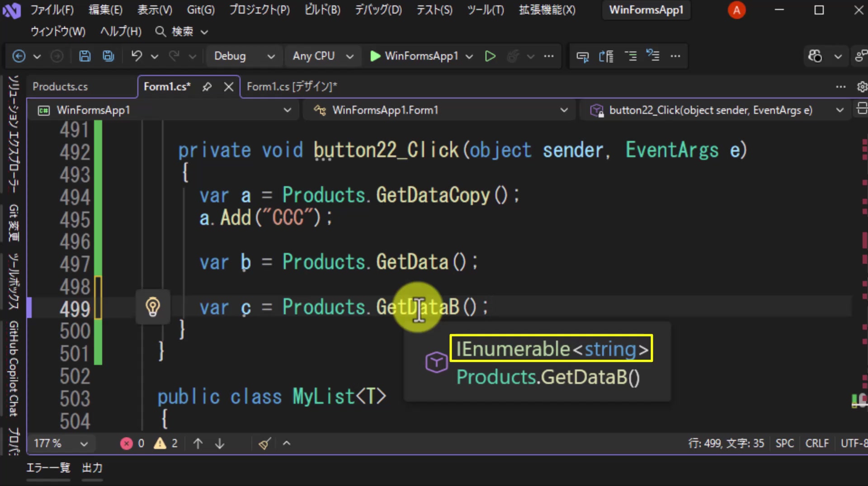Click the Undo arrow icon
This screenshot has width=868, height=486.
[137, 56]
